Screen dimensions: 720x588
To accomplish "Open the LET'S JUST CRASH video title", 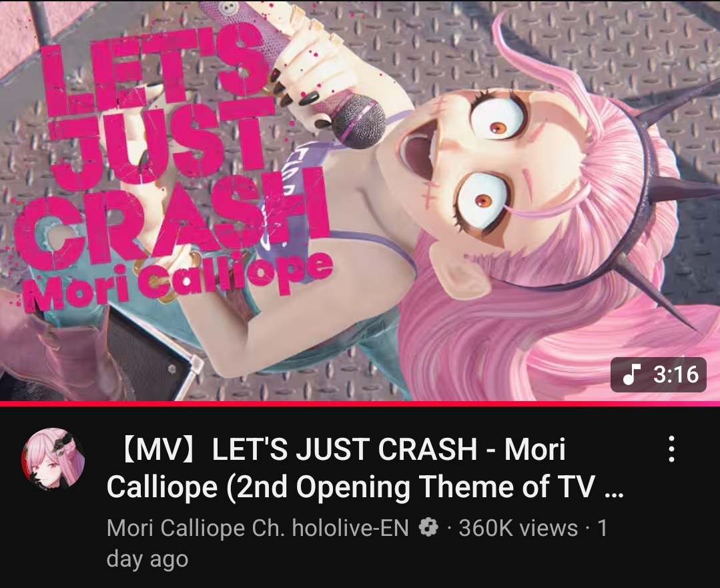I will (x=365, y=468).
